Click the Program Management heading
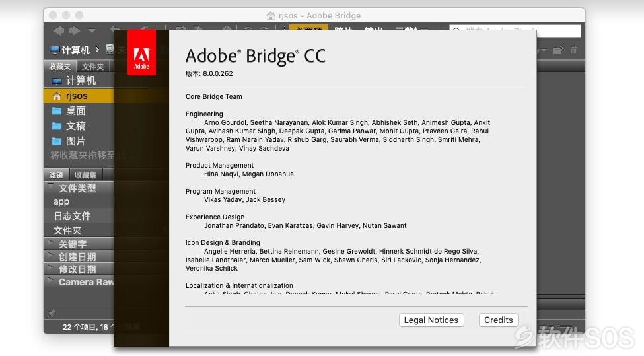 220,192
